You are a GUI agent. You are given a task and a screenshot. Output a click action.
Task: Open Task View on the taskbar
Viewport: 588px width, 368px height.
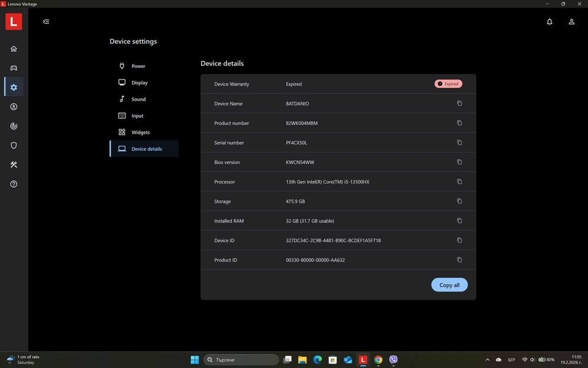(x=288, y=360)
